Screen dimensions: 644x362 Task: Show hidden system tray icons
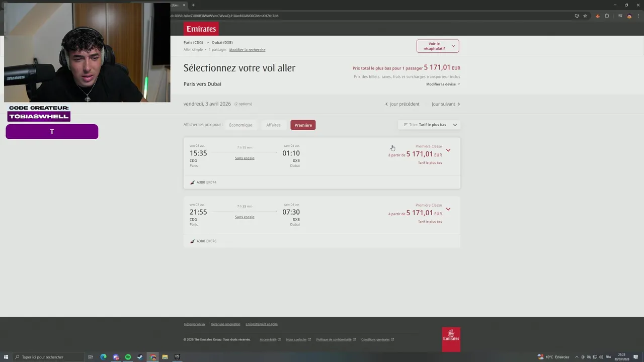click(577, 357)
